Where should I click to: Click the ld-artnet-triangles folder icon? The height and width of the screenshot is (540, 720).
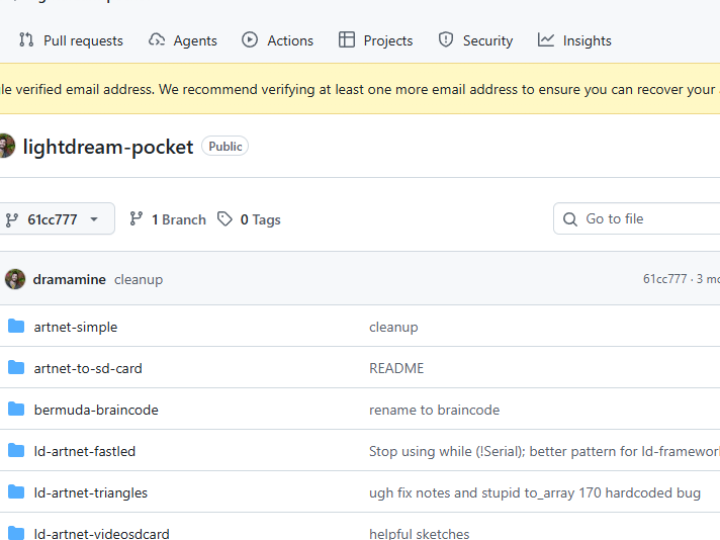click(x=16, y=492)
